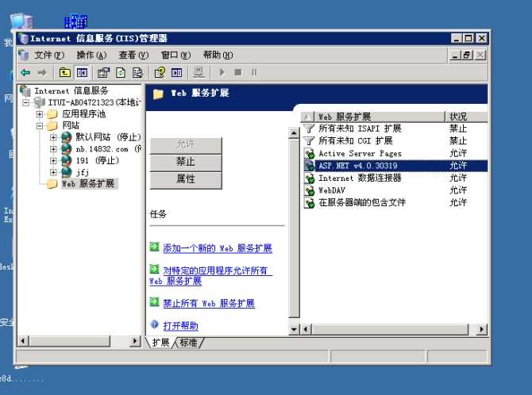The image size is (532, 395).
Task: Click the 禁止所有 Web 服务扩展 link
Action: [209, 304]
